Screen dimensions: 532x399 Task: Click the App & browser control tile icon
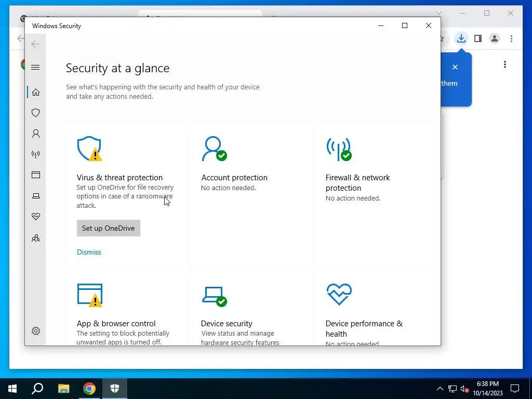point(89,295)
